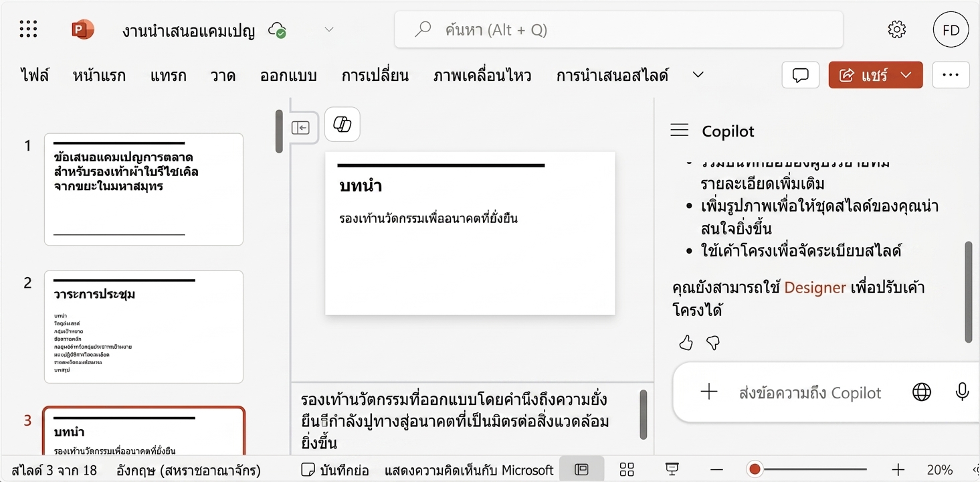Switch to the การเปลี่ยน tab

point(375,75)
